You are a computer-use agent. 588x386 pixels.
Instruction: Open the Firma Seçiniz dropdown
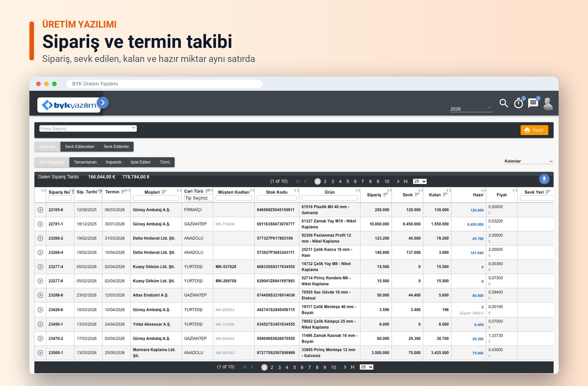(x=88, y=128)
